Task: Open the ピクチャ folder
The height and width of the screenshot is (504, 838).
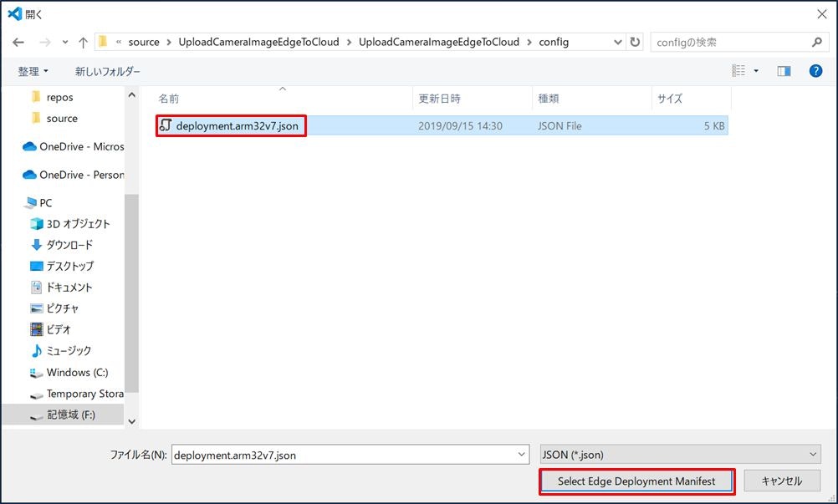Action: [54, 308]
